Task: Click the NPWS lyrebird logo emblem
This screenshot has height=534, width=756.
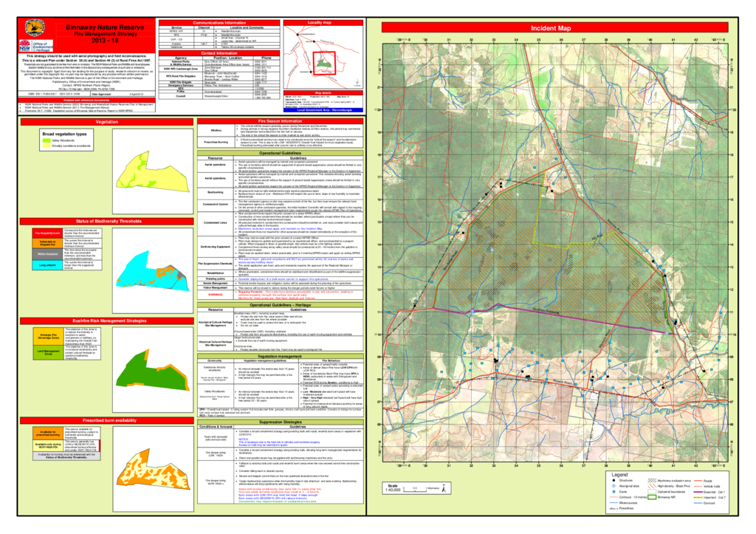Action: [x=35, y=27]
